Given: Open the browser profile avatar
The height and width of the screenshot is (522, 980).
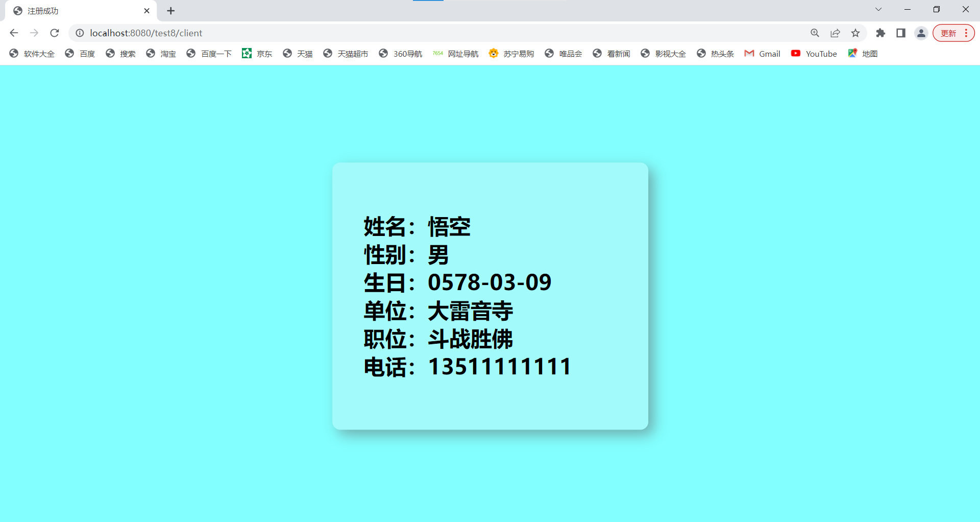Looking at the screenshot, I should pos(921,33).
